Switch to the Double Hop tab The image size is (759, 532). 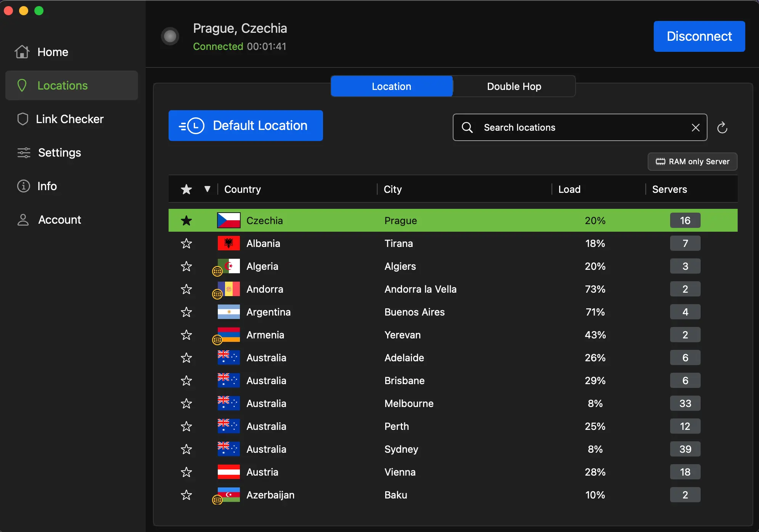(x=514, y=86)
